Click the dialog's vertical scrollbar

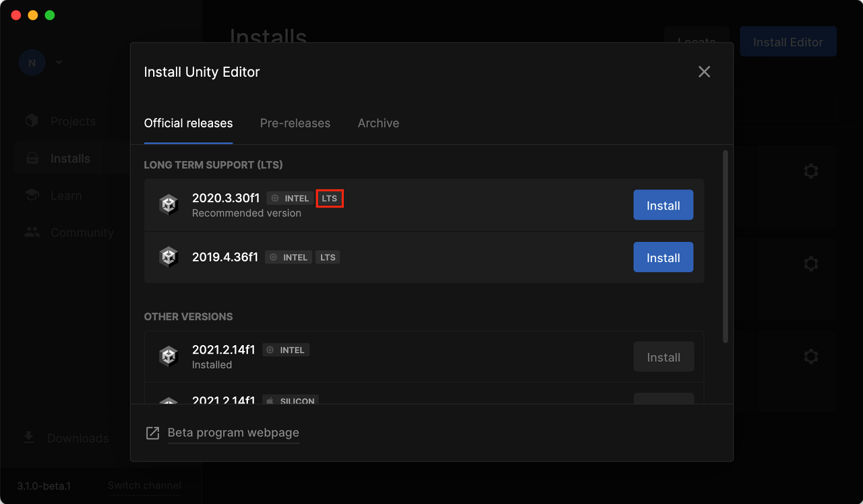[x=725, y=246]
